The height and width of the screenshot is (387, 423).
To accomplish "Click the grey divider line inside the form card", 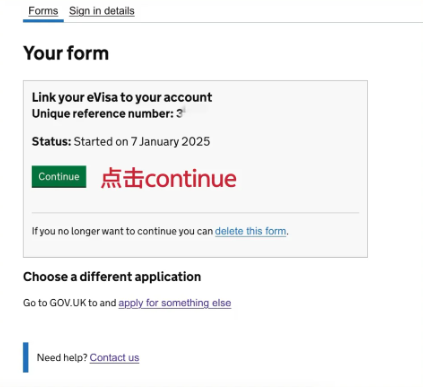I will (195, 212).
